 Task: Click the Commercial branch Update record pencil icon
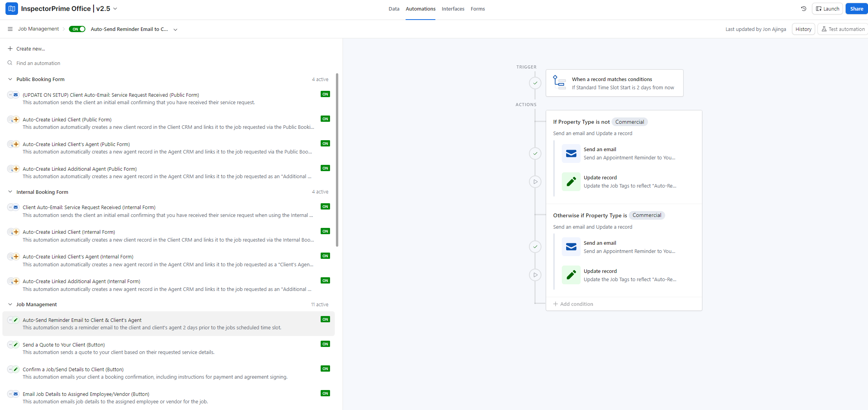(571, 275)
